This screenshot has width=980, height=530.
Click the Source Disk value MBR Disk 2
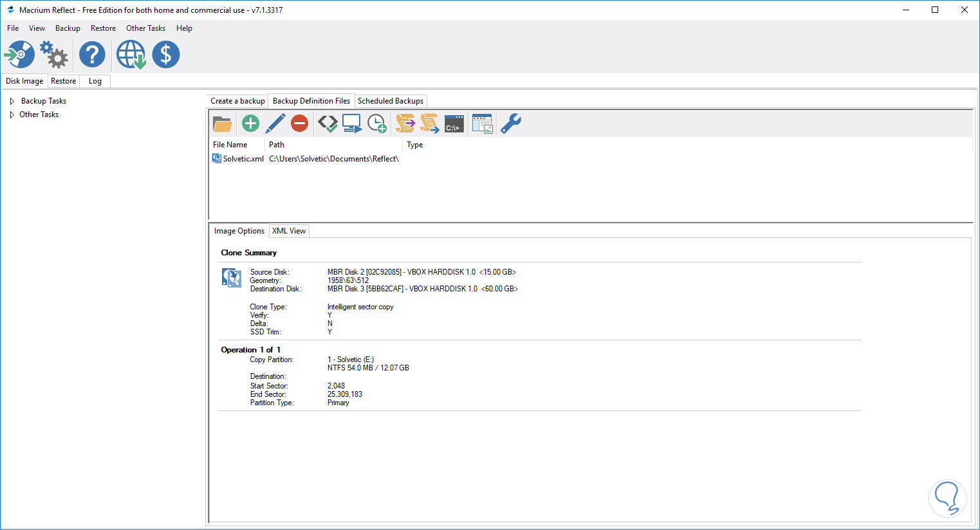421,272
